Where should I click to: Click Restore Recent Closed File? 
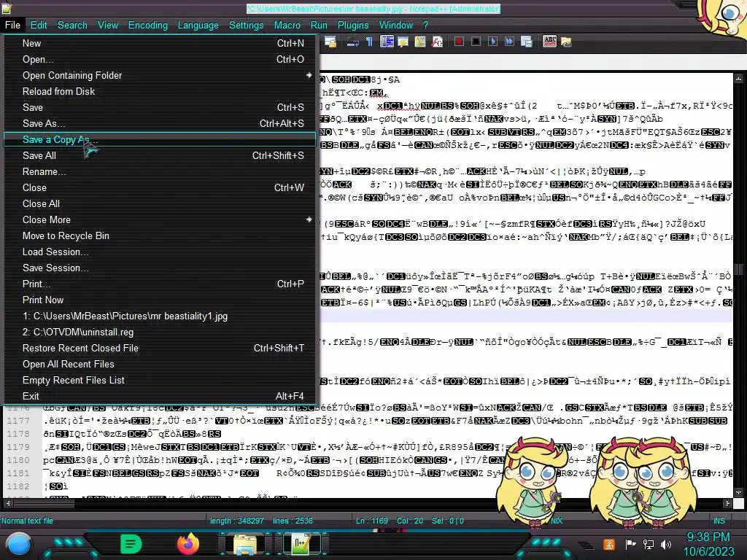160,348
